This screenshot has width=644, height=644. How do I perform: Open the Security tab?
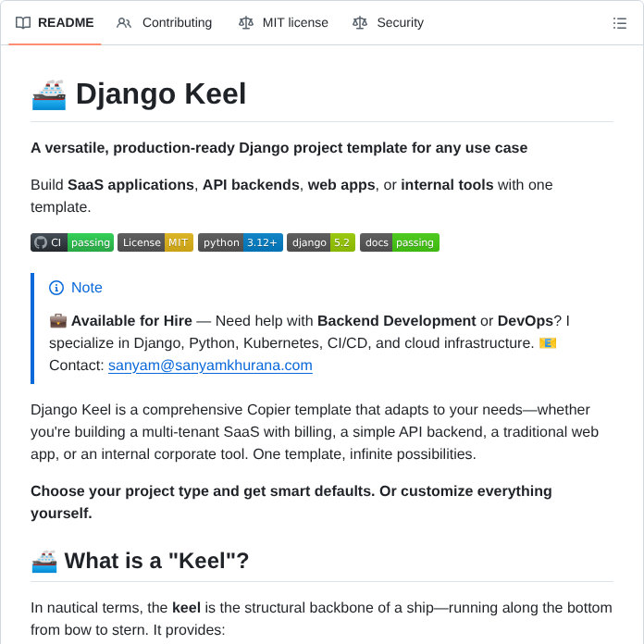tap(388, 22)
